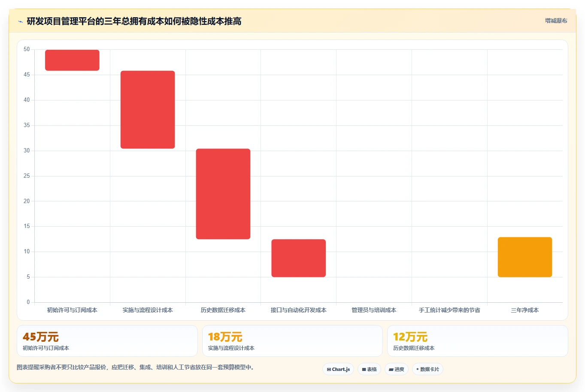585x392 pixels.
Task: Select the orange 三年净成本 bar
Action: point(525,257)
